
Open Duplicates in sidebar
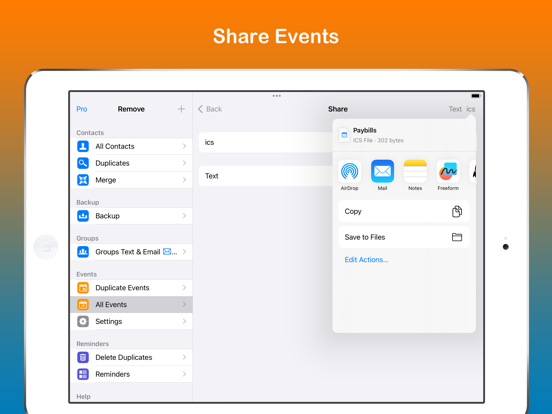click(x=132, y=163)
